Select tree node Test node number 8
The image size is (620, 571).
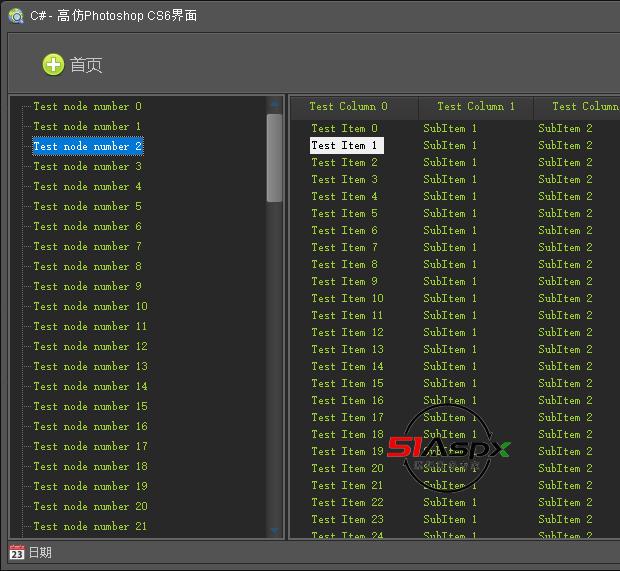87,267
